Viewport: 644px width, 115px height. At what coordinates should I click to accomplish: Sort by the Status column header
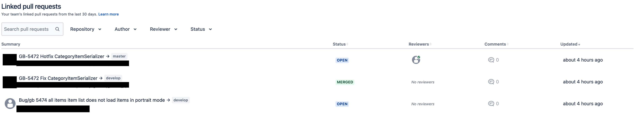[340, 44]
